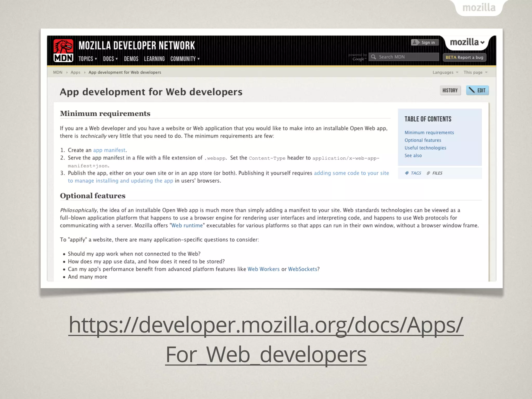
Task: Click the History button
Action: pos(450,90)
